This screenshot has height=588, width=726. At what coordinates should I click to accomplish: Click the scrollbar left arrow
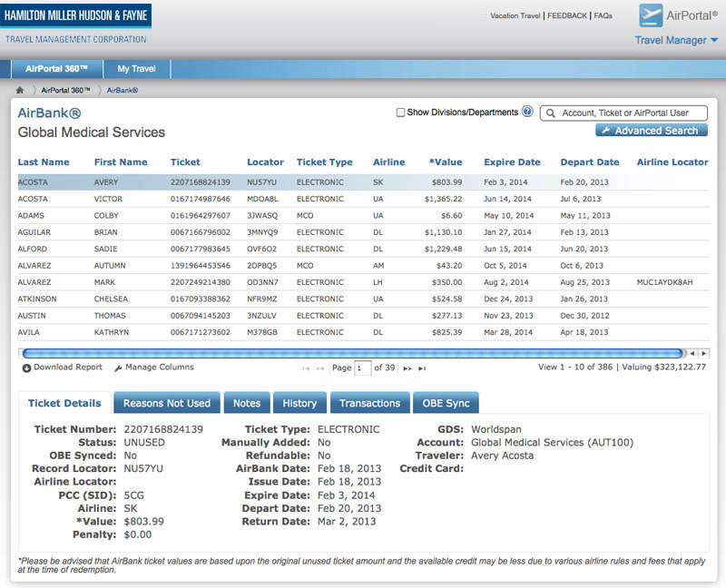pos(692,353)
